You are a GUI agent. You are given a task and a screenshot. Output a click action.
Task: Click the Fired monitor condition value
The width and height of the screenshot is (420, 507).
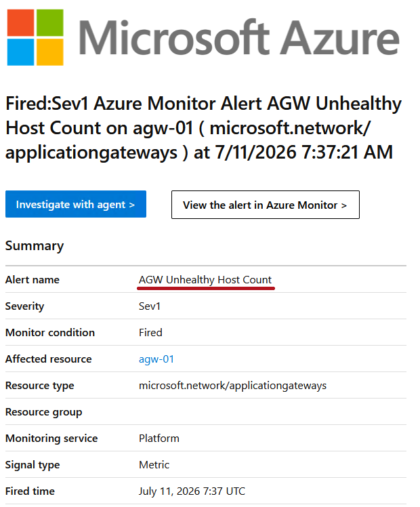tap(150, 332)
